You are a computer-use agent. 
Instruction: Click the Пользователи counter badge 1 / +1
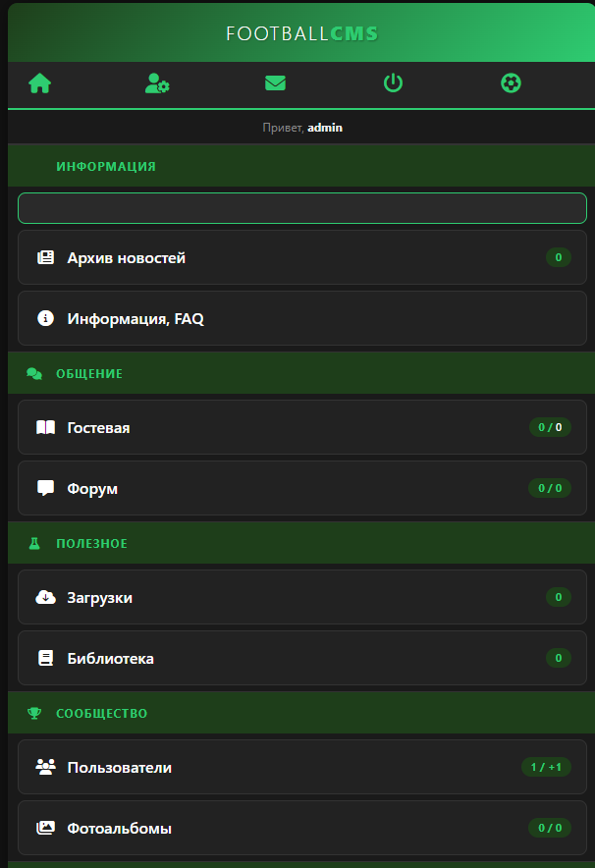pos(546,767)
